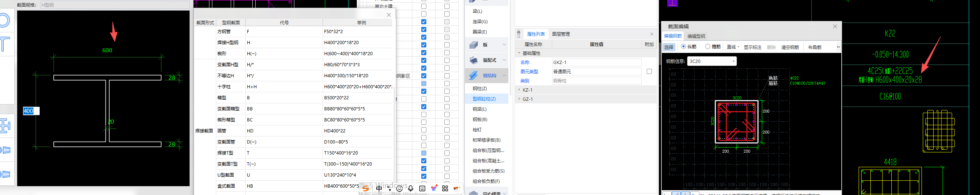Select 梁(L) in the component list
The height and width of the screenshot is (195, 980).
pos(487,11)
